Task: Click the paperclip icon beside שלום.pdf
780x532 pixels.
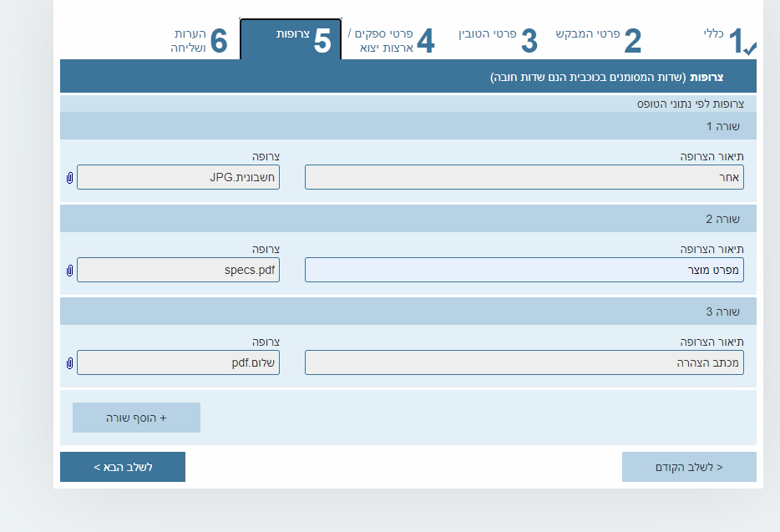Action: [x=69, y=363]
